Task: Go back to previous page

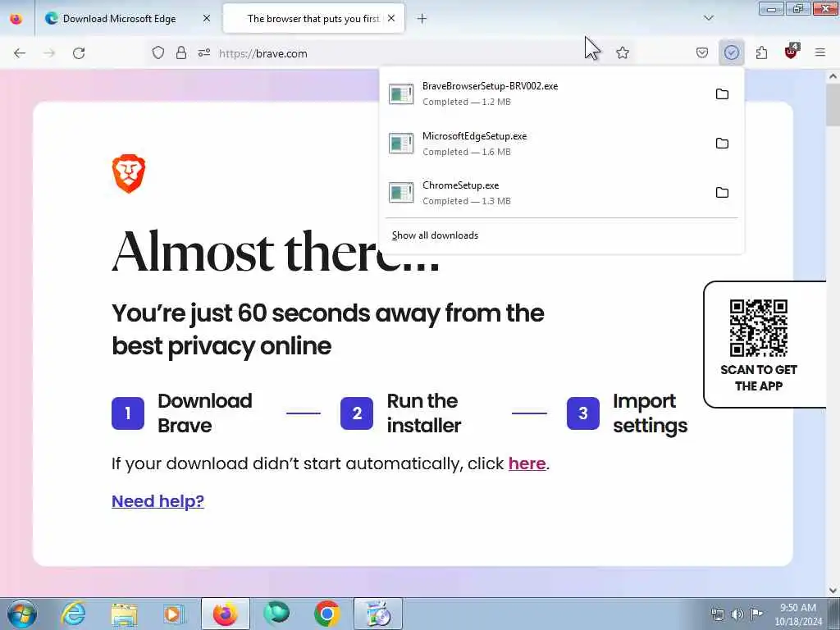Action: (20, 53)
